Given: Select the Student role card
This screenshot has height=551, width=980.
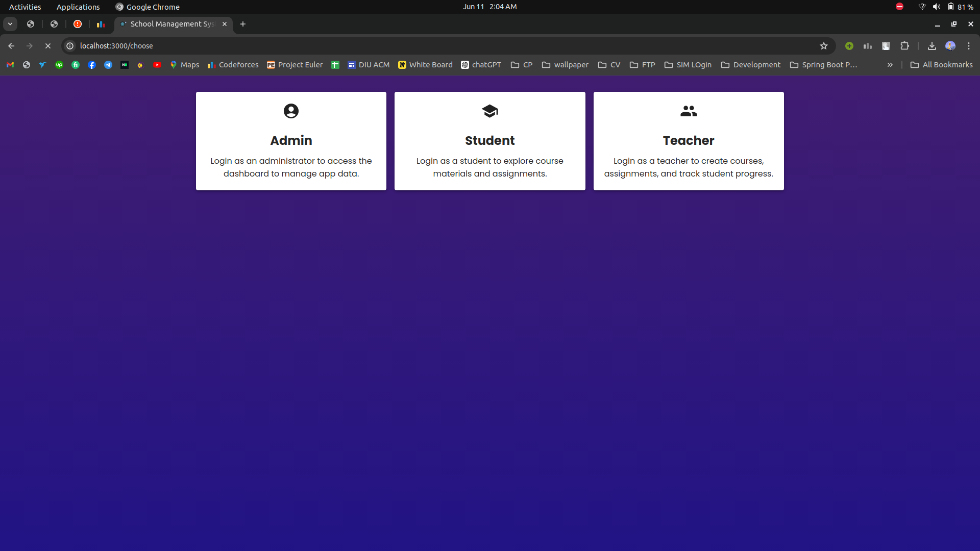Looking at the screenshot, I should click(x=489, y=141).
